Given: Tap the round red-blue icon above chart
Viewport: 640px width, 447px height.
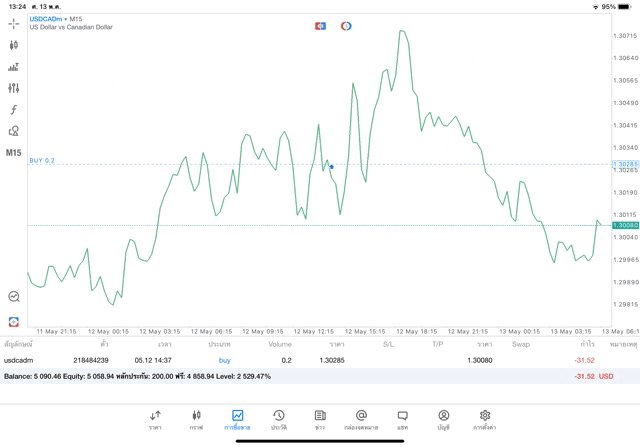Looking at the screenshot, I should click(346, 26).
